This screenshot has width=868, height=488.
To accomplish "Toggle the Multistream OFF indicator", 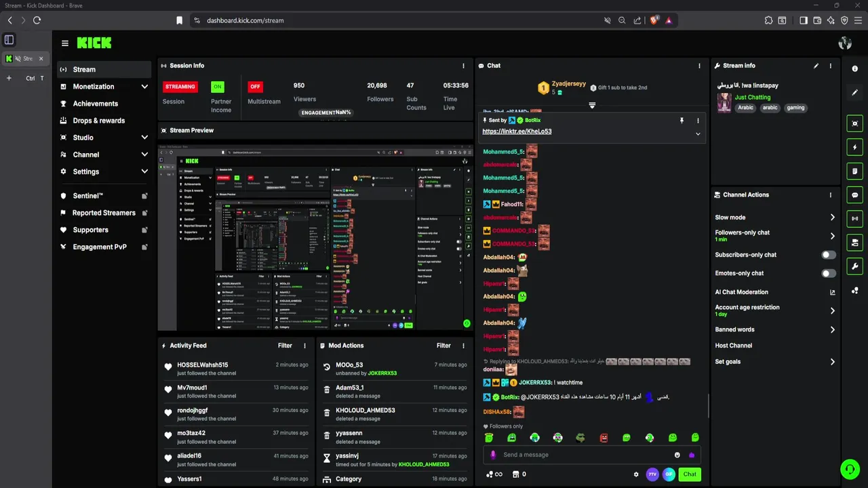I will point(255,87).
